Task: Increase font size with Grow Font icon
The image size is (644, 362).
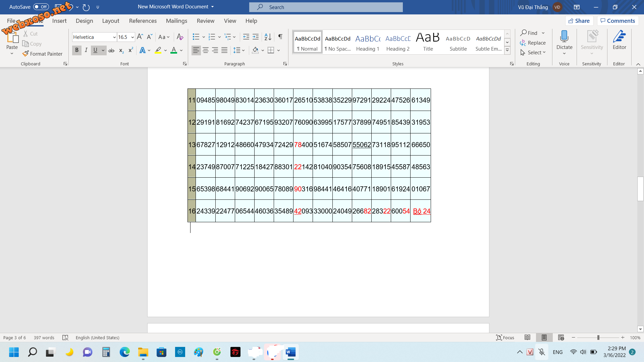Action: pos(140,37)
